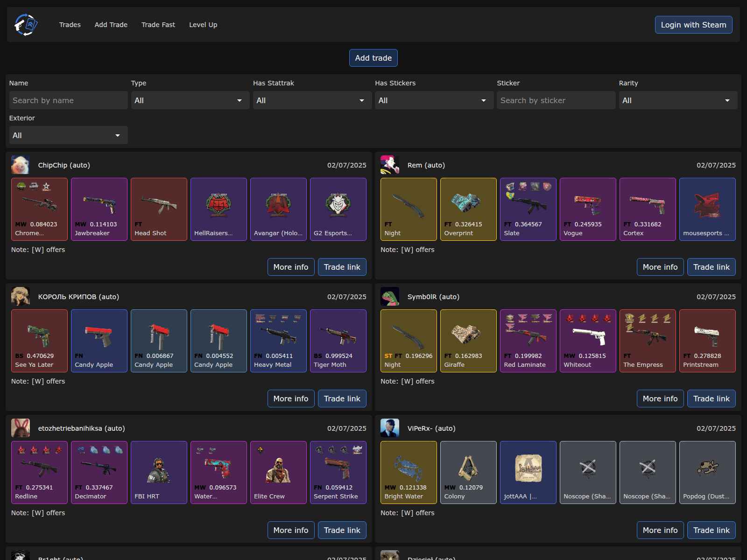Screen dimensions: 747x560
Task: Open the Exterior filter dropdown
Action: coord(69,135)
